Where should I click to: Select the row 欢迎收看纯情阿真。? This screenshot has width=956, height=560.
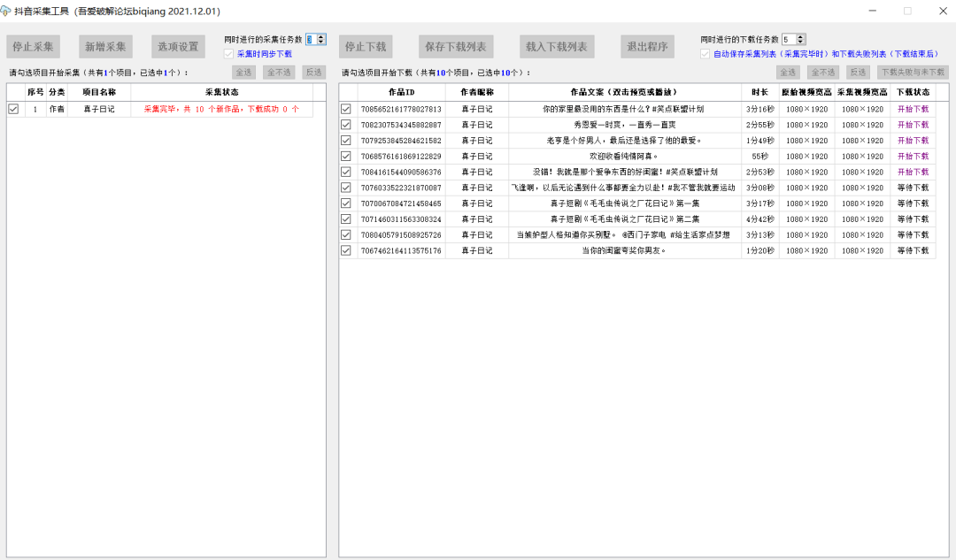coord(624,157)
